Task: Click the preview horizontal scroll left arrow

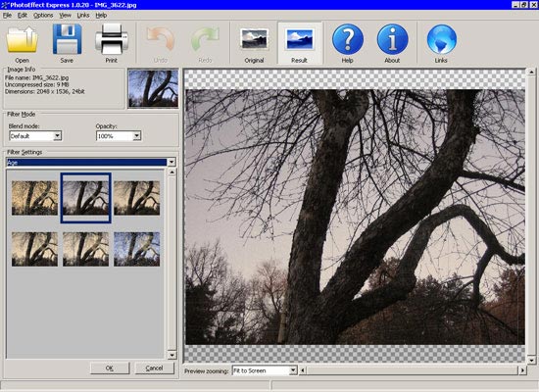Action: pos(303,370)
